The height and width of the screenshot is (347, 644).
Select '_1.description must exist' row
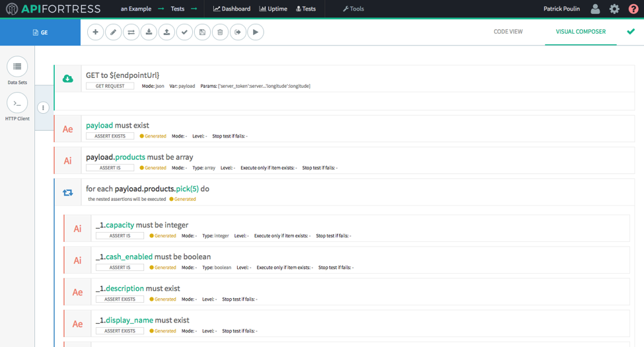tap(347, 292)
